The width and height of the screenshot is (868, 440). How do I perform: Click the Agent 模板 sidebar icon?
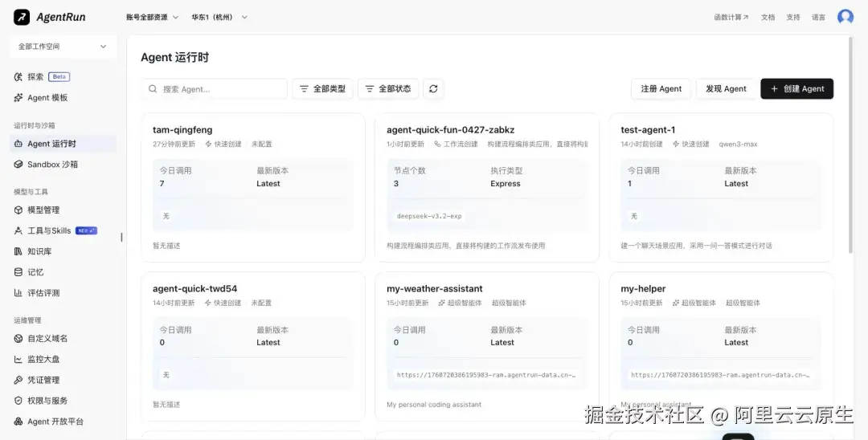point(18,98)
